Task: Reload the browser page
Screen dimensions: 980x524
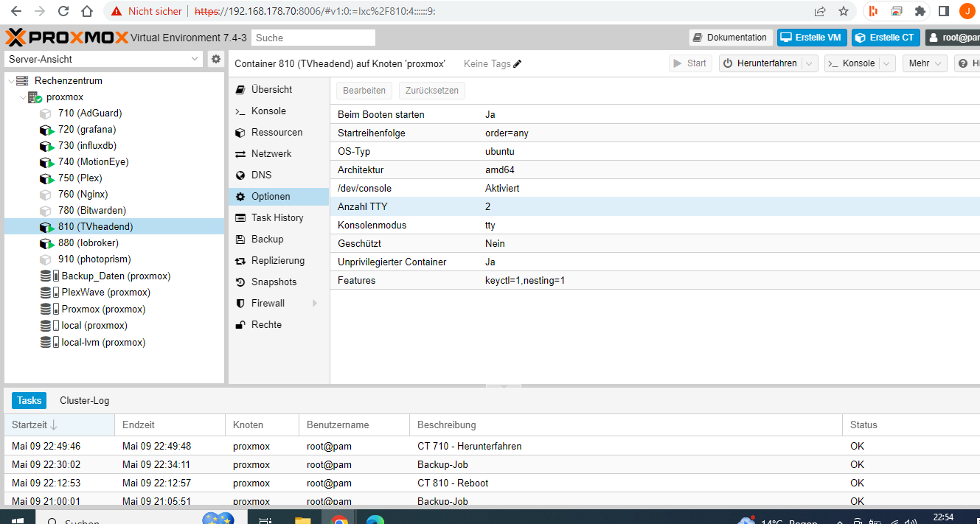Action: [63, 11]
